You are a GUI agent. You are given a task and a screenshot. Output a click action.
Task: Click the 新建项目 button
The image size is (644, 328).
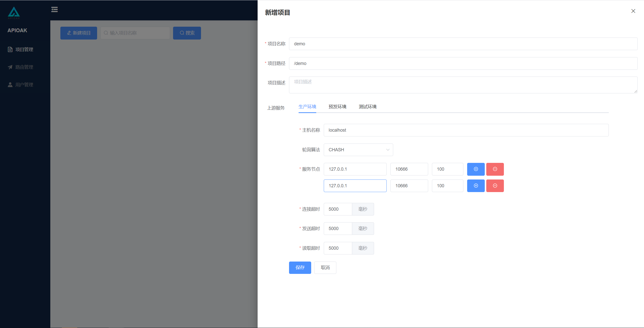click(79, 33)
